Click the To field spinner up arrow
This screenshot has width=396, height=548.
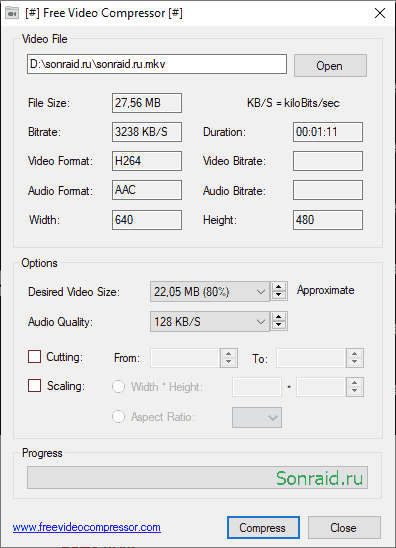(x=354, y=353)
